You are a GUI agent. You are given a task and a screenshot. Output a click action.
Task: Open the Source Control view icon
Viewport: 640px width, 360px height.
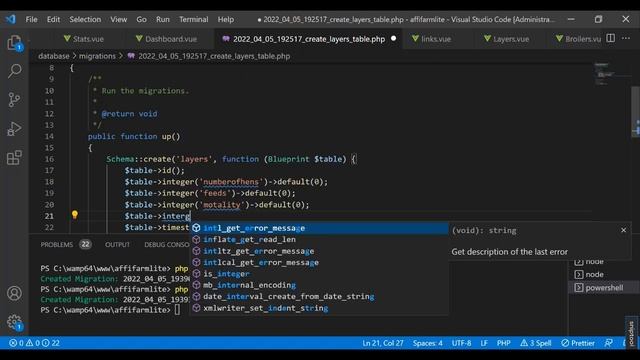click(14, 100)
